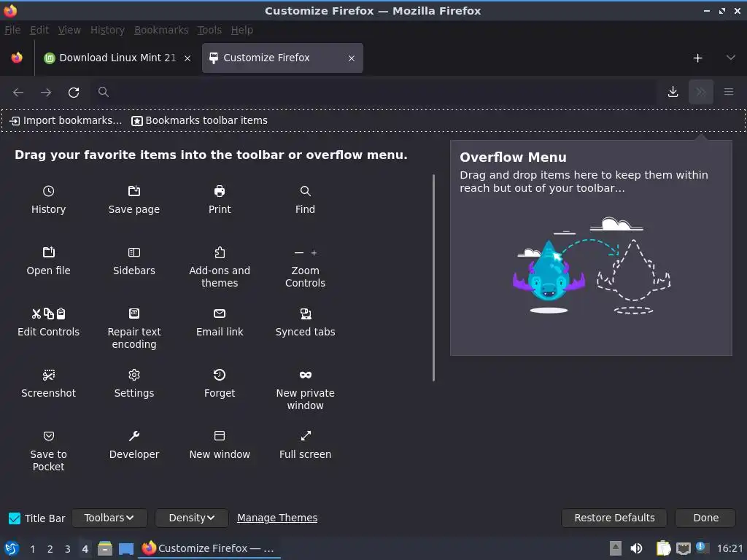
Task: Open the file manager taskbar icon
Action: click(105, 548)
